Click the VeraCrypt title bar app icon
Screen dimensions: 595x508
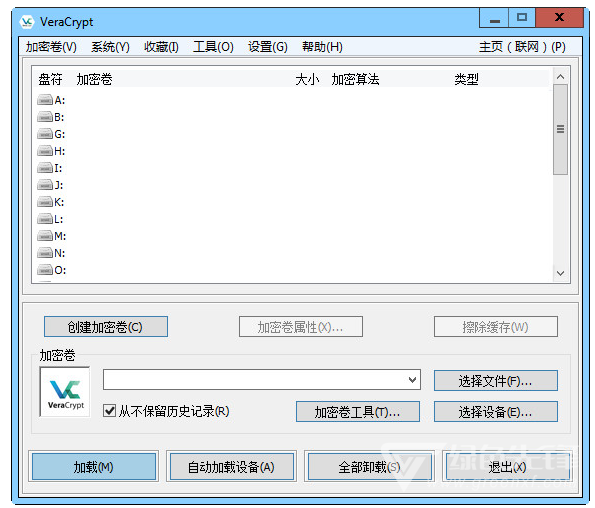(27, 22)
